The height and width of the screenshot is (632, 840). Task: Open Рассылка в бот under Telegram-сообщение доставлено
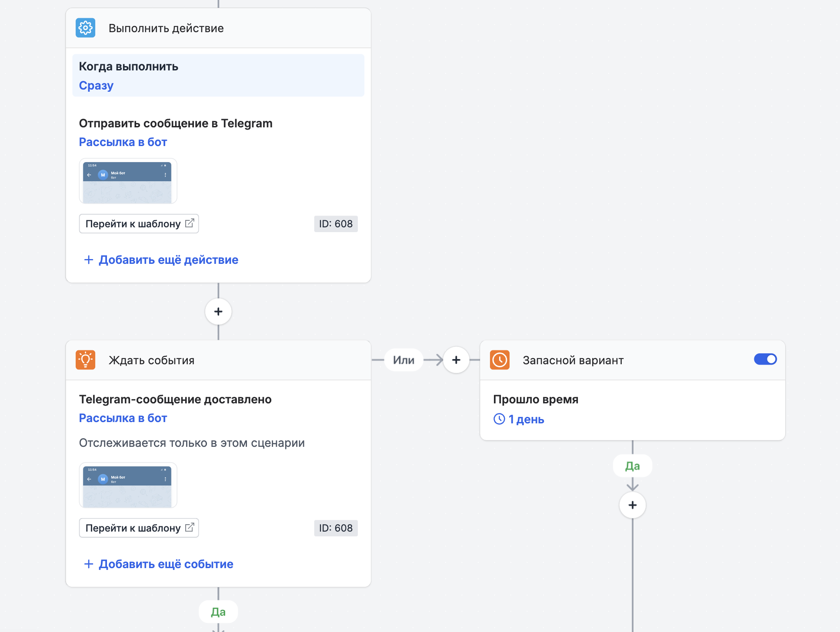(123, 418)
